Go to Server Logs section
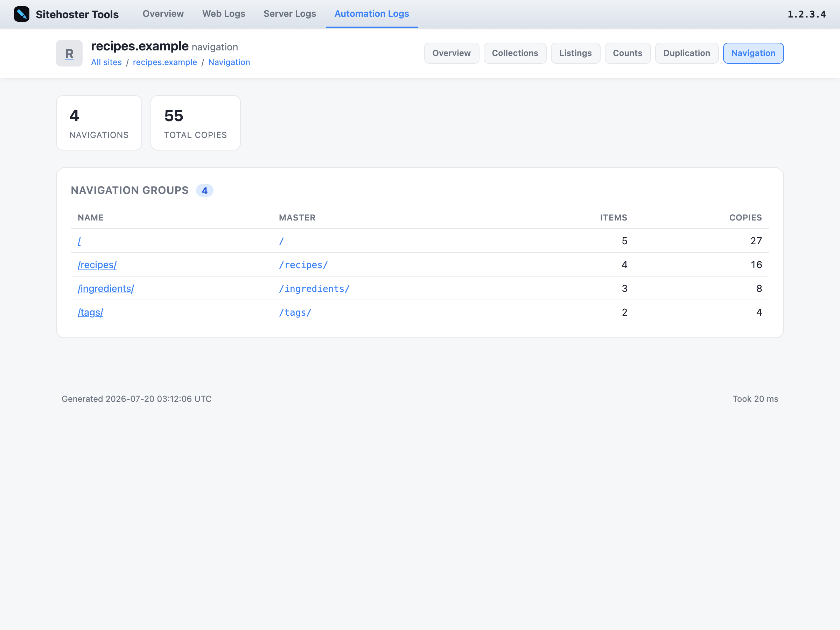Screen dimensions: 840x630 click(x=290, y=14)
